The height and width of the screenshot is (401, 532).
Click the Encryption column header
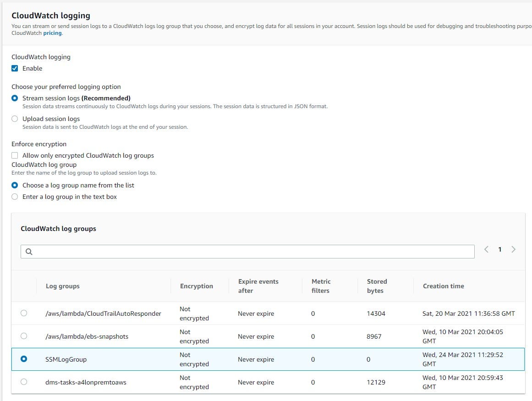click(196, 286)
